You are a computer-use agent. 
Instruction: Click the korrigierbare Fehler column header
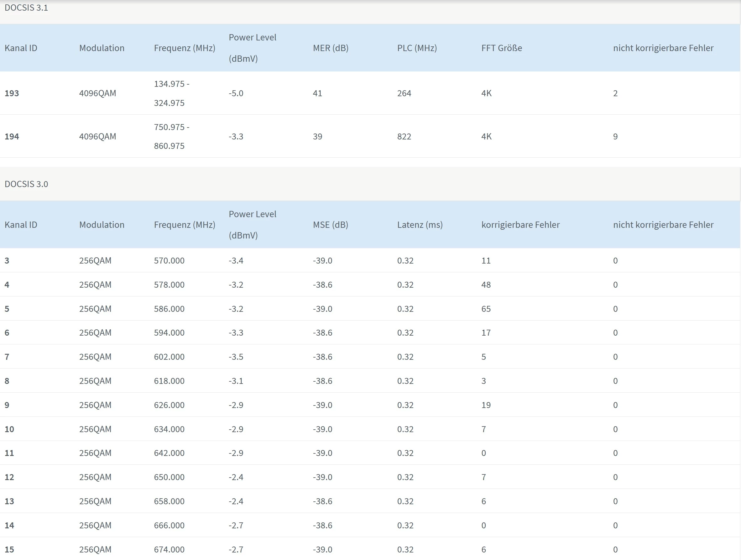click(x=520, y=225)
